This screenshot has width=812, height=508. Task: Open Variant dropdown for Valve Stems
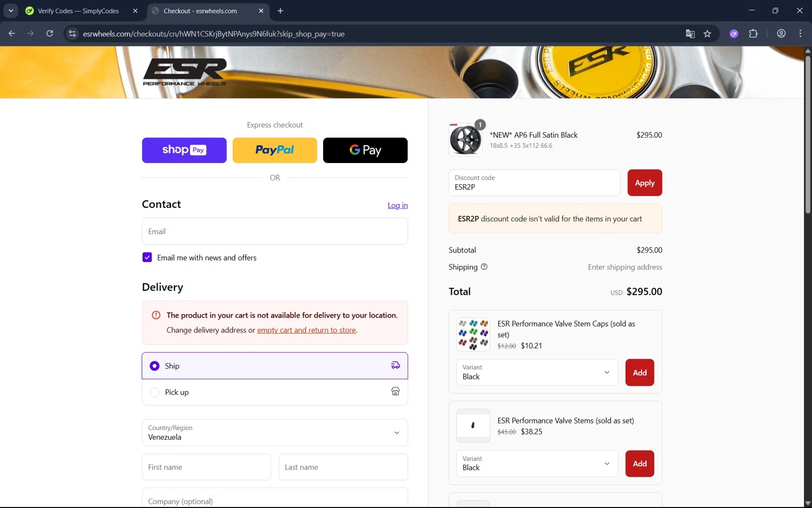coord(537,464)
